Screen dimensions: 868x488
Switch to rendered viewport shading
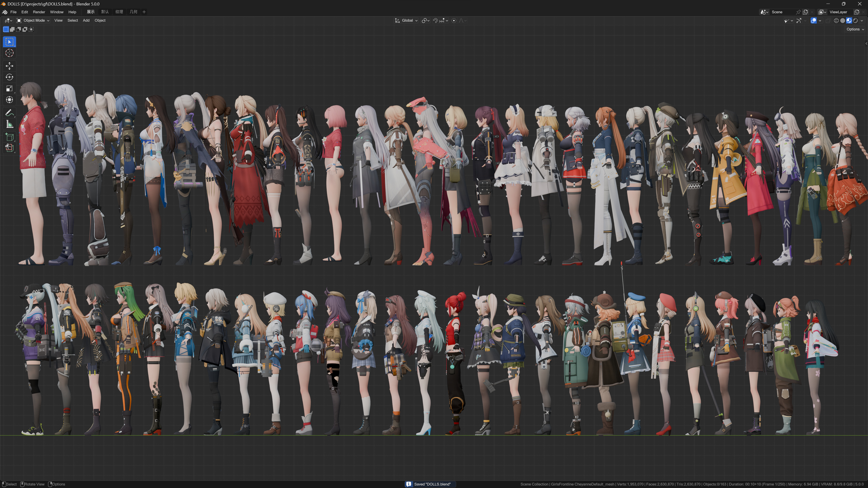click(855, 21)
